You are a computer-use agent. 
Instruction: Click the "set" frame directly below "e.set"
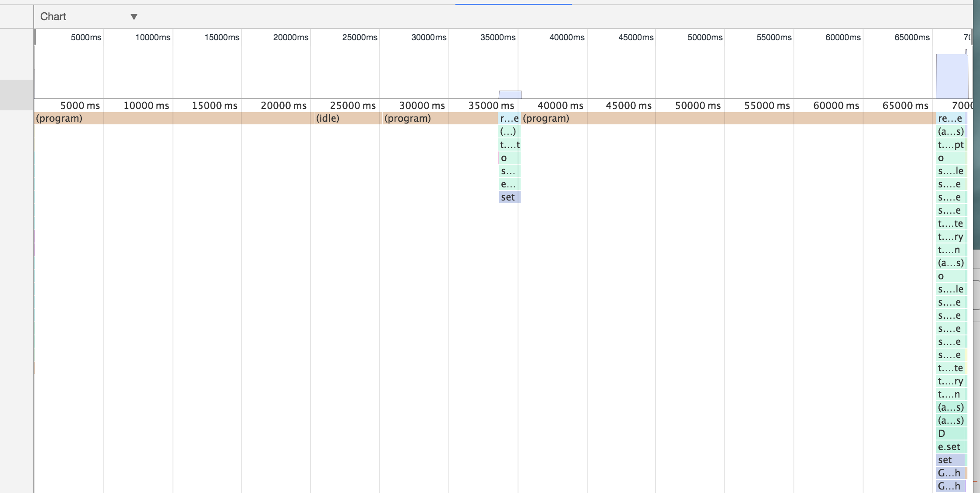click(x=950, y=460)
